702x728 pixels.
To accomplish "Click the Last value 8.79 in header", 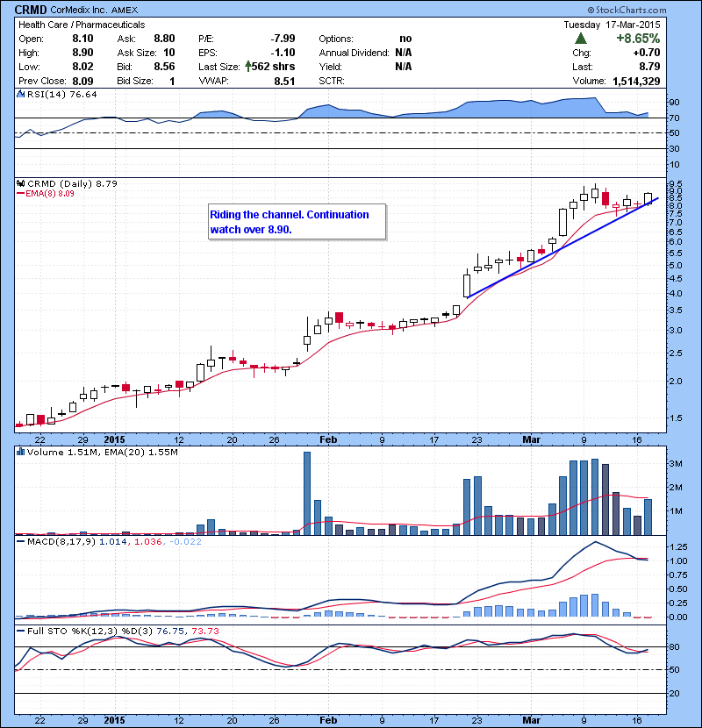I will pyautogui.click(x=649, y=67).
